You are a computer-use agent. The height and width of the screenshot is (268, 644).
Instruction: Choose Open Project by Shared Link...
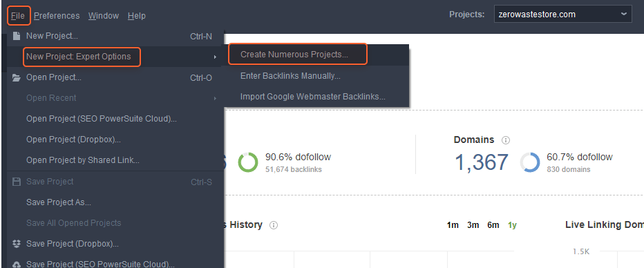coord(115,160)
